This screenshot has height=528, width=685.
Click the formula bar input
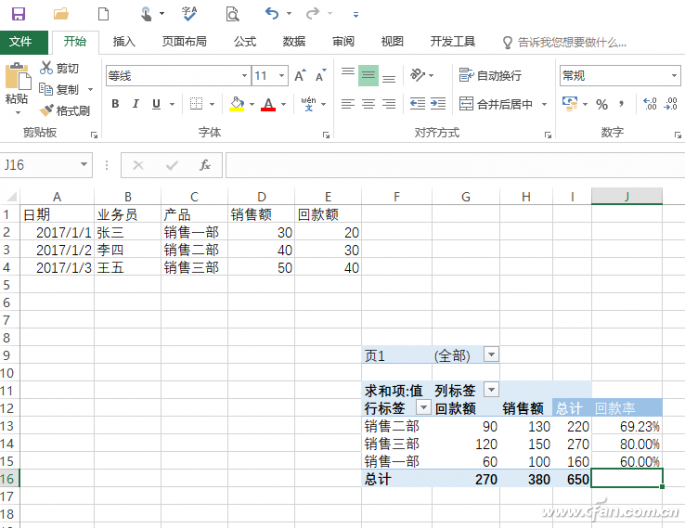coord(454,165)
